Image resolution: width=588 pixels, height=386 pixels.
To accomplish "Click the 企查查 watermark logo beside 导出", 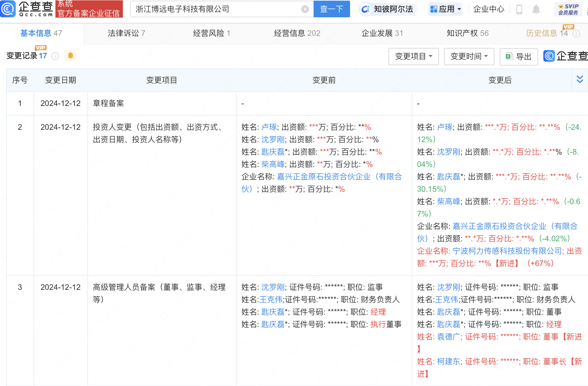I will click(566, 56).
